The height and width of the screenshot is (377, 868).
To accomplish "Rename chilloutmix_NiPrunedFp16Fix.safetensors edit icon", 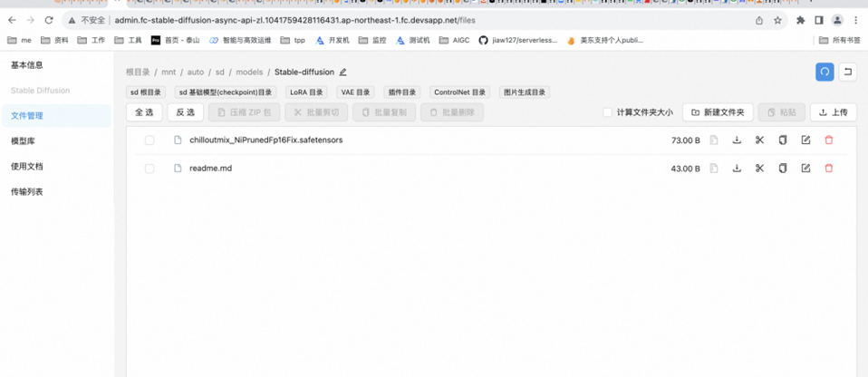I will tap(805, 140).
